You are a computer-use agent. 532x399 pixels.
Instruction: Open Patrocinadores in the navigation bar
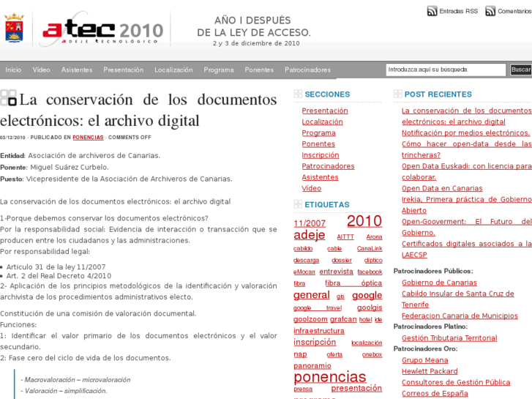point(308,70)
